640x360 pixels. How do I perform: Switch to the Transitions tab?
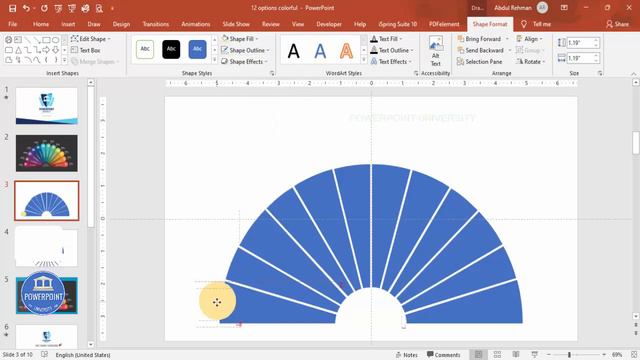[156, 24]
